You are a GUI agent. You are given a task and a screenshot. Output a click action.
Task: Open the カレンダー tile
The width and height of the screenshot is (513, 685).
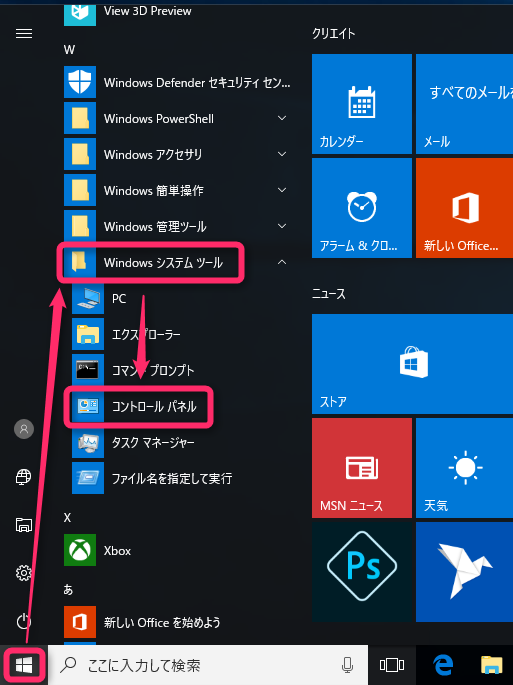(362, 104)
